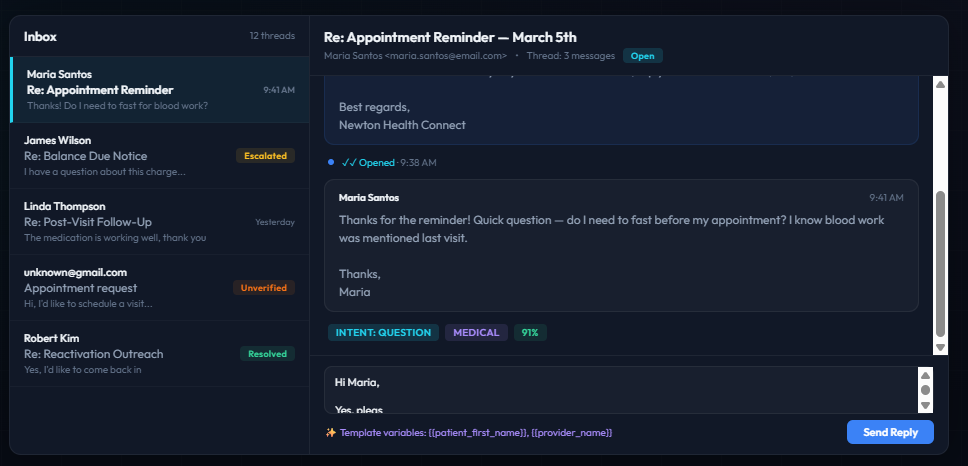Click the MEDICAL classification tag
Viewport: 968px width, 466px height.
[476, 333]
